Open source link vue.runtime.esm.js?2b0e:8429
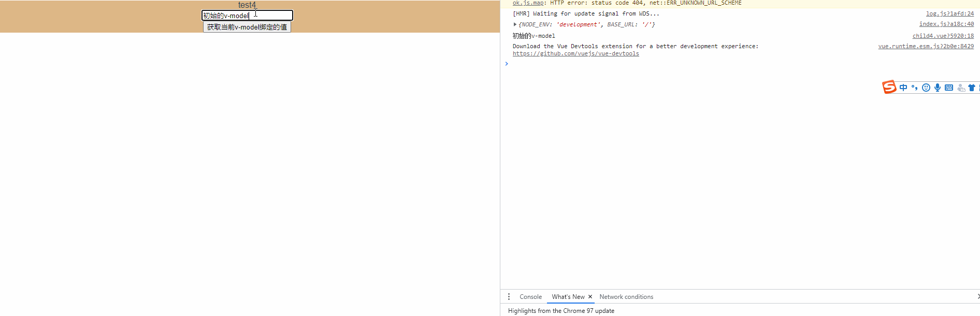Viewport: 980px width, 316px height. point(926,46)
